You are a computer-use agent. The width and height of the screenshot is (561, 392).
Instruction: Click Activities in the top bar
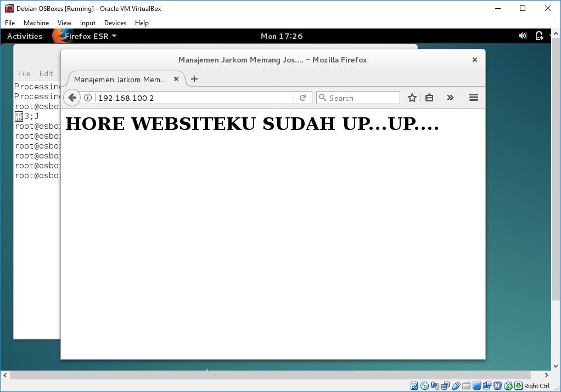pyautogui.click(x=25, y=36)
